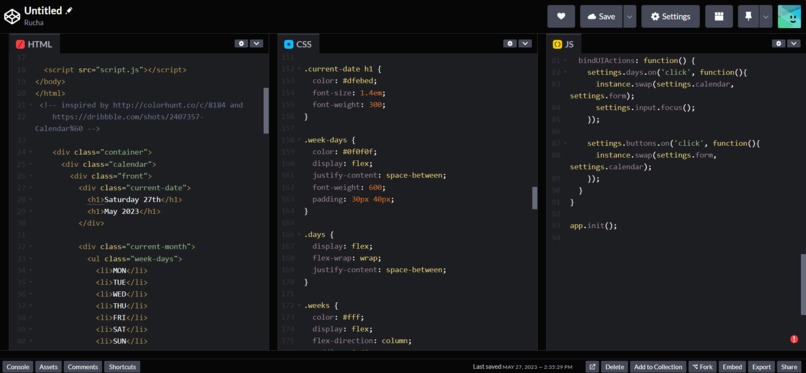This screenshot has height=373, width=806.
Task: Click the "Saturday 27th" heading text in HTML
Action: pos(133,199)
